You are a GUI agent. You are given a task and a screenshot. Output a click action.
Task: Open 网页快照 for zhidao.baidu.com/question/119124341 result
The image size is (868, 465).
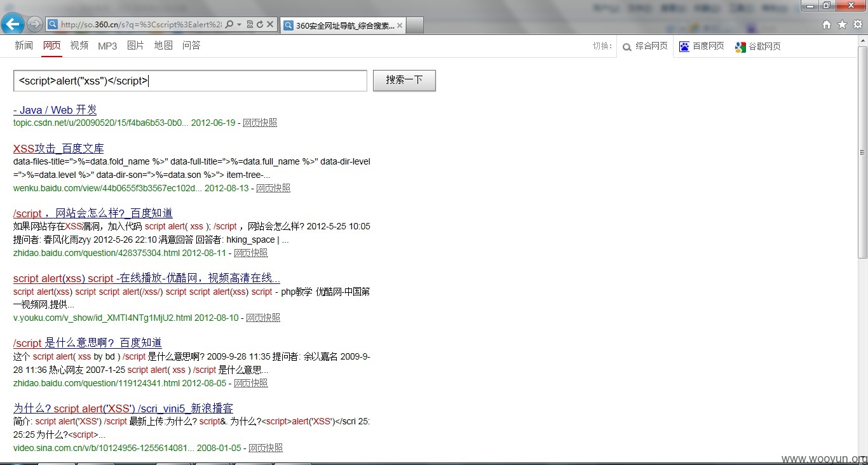(251, 383)
